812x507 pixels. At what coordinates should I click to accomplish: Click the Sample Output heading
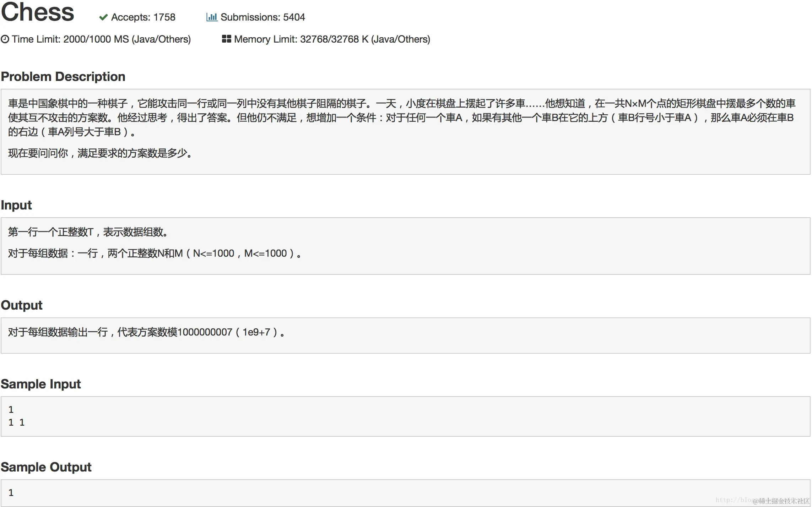point(46,467)
